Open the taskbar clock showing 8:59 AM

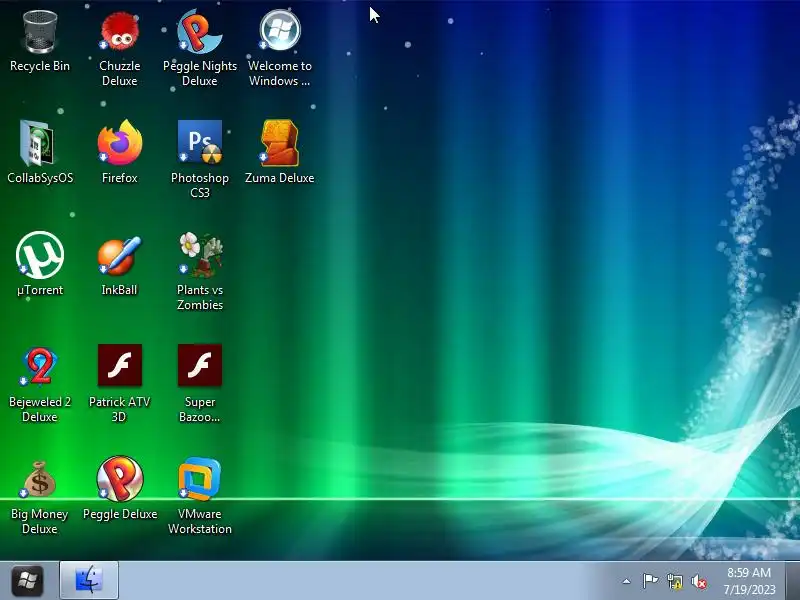[749, 581]
